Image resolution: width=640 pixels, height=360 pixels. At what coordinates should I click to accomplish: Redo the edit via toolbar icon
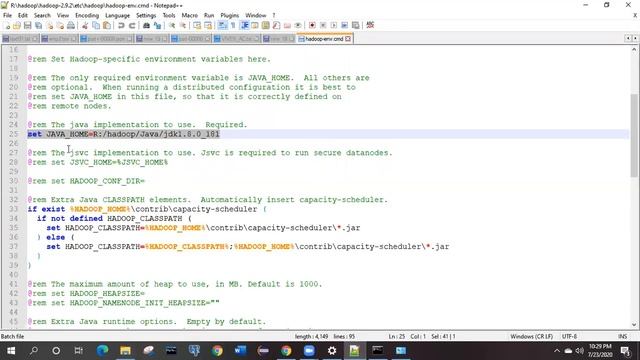point(132,25)
